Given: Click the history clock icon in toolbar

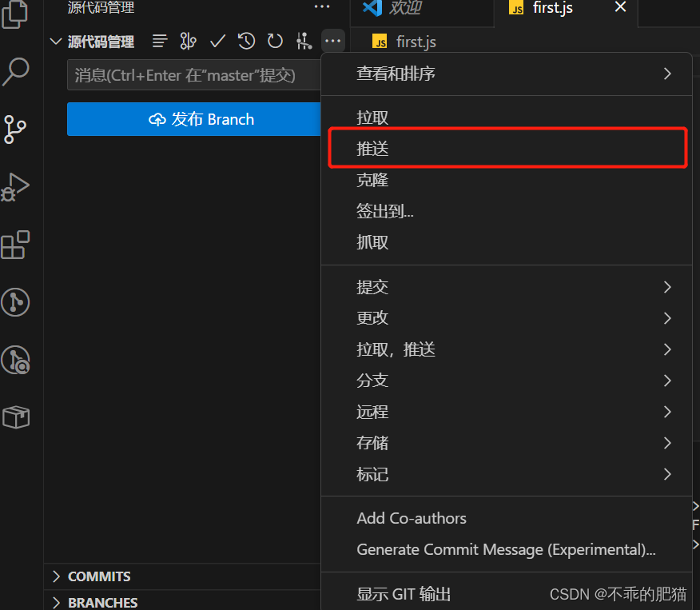Looking at the screenshot, I should pyautogui.click(x=246, y=41).
